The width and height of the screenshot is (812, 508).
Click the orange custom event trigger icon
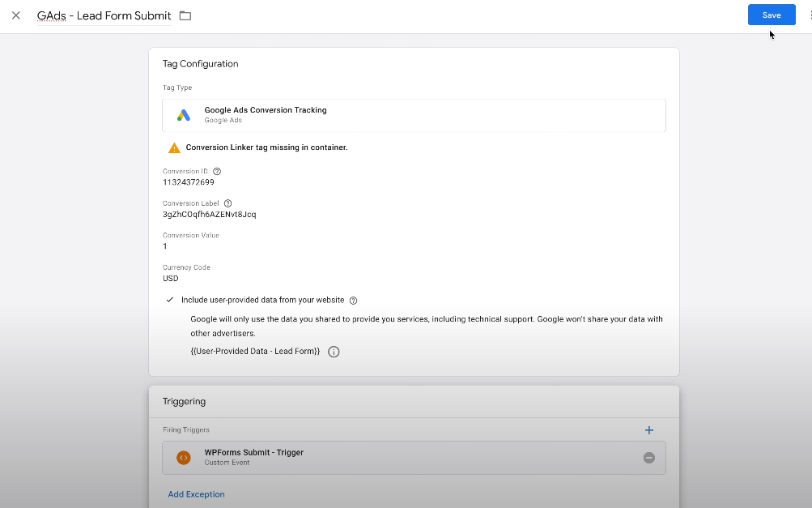pyautogui.click(x=183, y=458)
